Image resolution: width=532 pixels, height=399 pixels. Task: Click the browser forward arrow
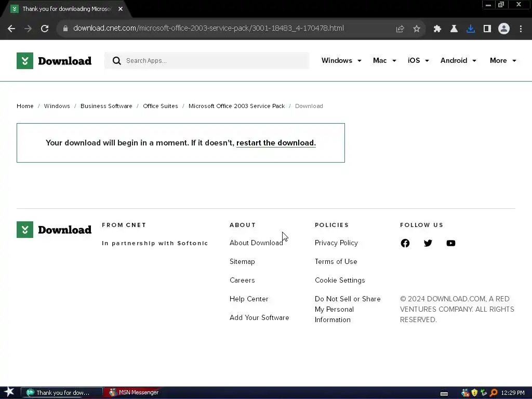(x=28, y=29)
